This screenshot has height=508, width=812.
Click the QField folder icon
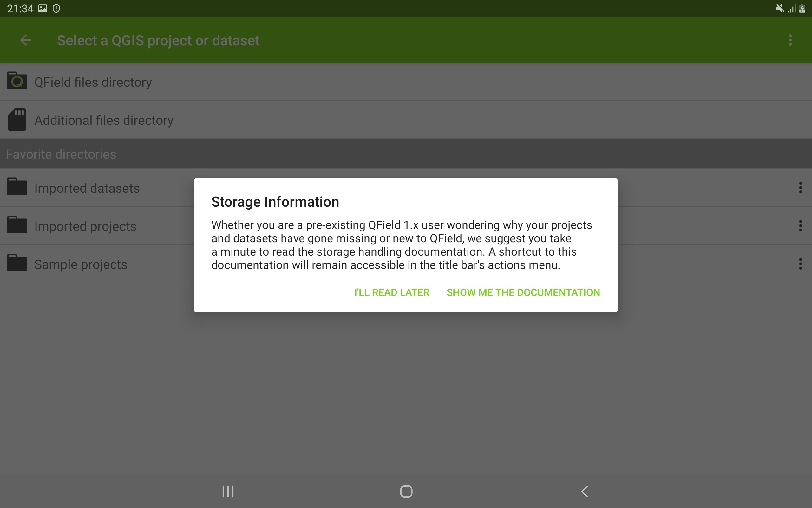(x=17, y=80)
